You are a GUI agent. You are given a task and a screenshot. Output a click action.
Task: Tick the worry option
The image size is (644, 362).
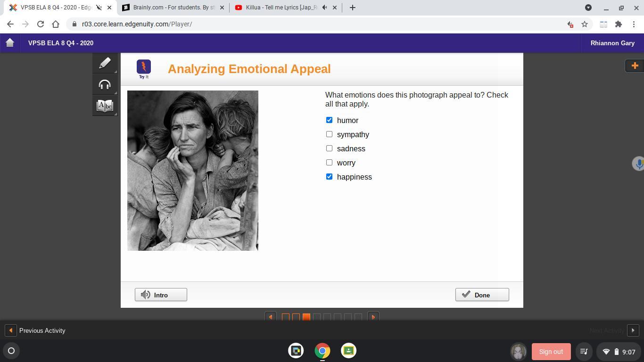(329, 163)
